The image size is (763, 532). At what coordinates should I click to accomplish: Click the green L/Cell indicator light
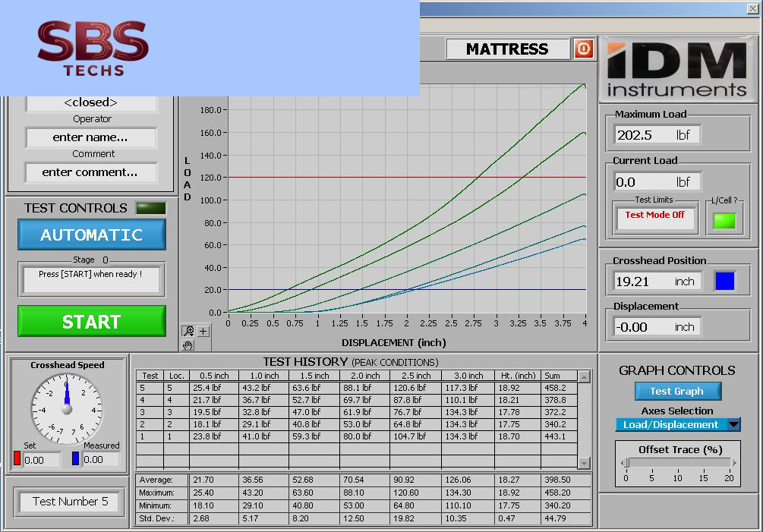tap(724, 221)
